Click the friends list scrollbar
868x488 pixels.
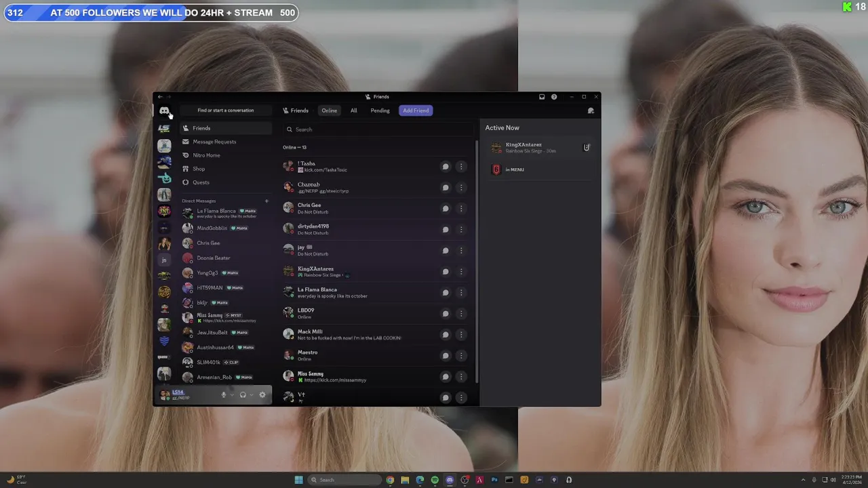pos(477,261)
